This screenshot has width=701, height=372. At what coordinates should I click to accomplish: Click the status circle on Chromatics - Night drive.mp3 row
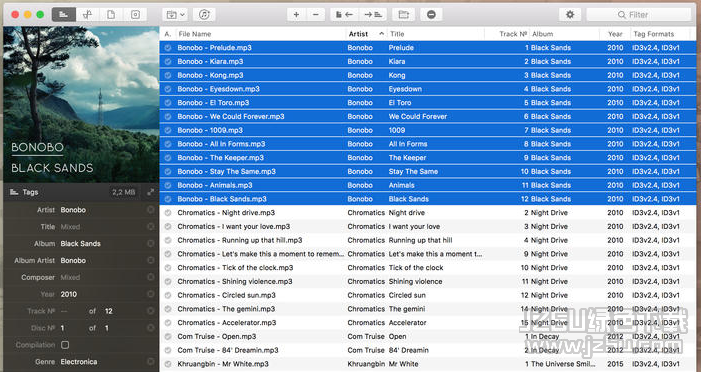click(168, 213)
